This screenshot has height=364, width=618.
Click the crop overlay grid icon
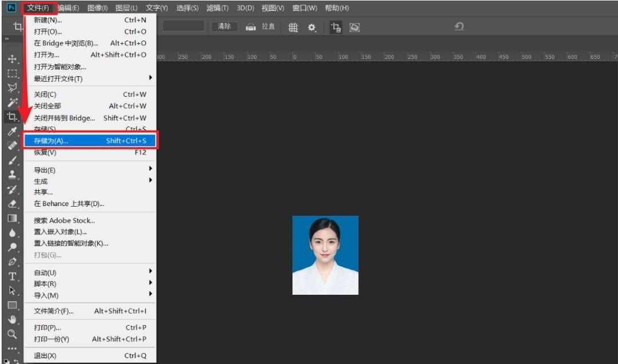point(293,27)
